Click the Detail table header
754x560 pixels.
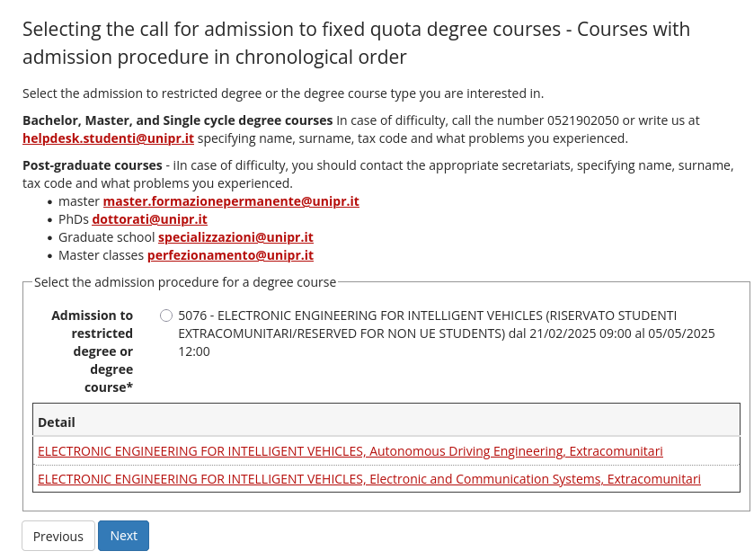click(57, 422)
